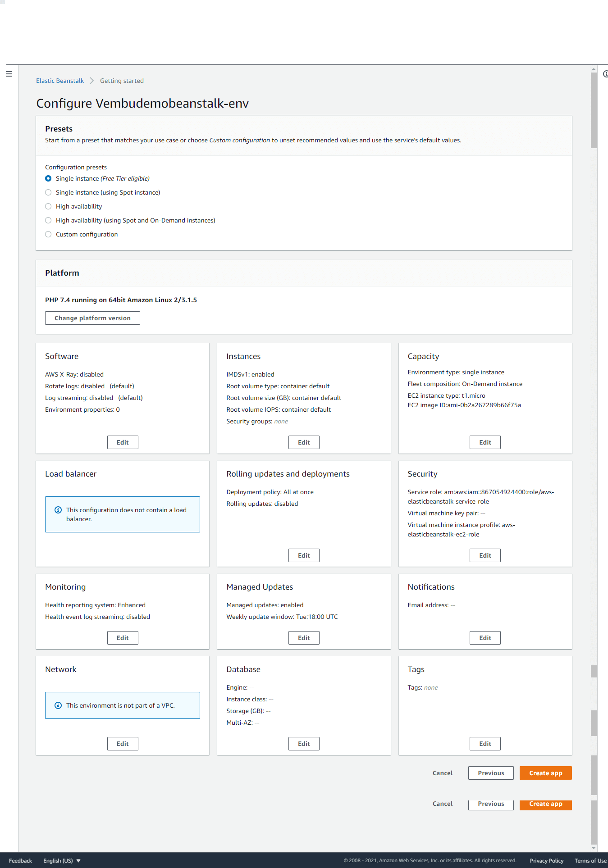
Task: Select High availability using Spot and On-Demand
Action: [x=48, y=220]
